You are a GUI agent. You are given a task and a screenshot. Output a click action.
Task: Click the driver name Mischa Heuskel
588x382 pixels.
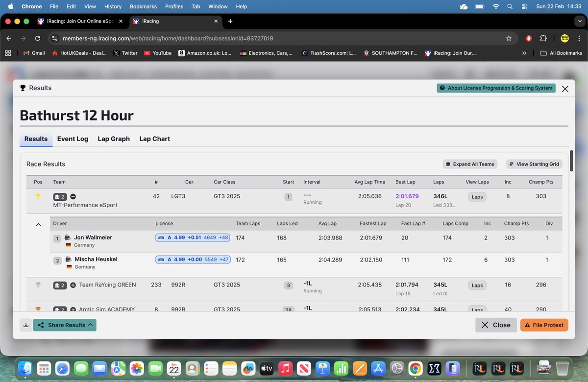point(96,259)
